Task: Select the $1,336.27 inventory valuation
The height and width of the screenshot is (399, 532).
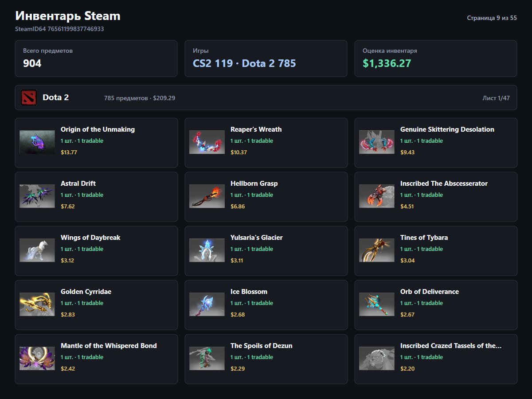Action: pos(387,63)
